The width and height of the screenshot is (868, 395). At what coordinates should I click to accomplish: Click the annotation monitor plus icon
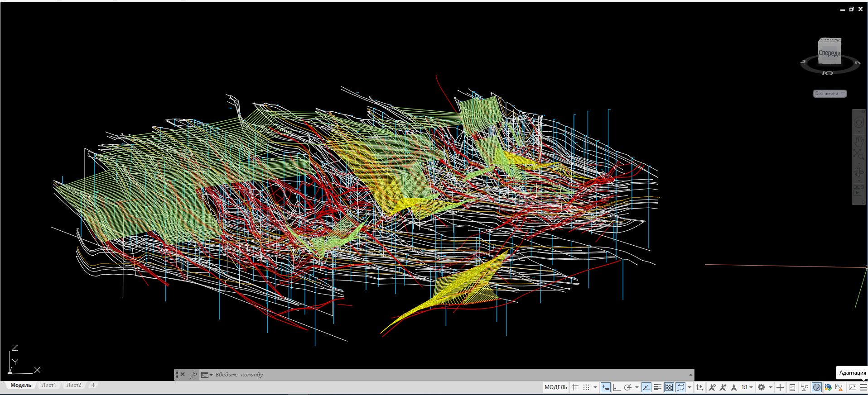780,387
